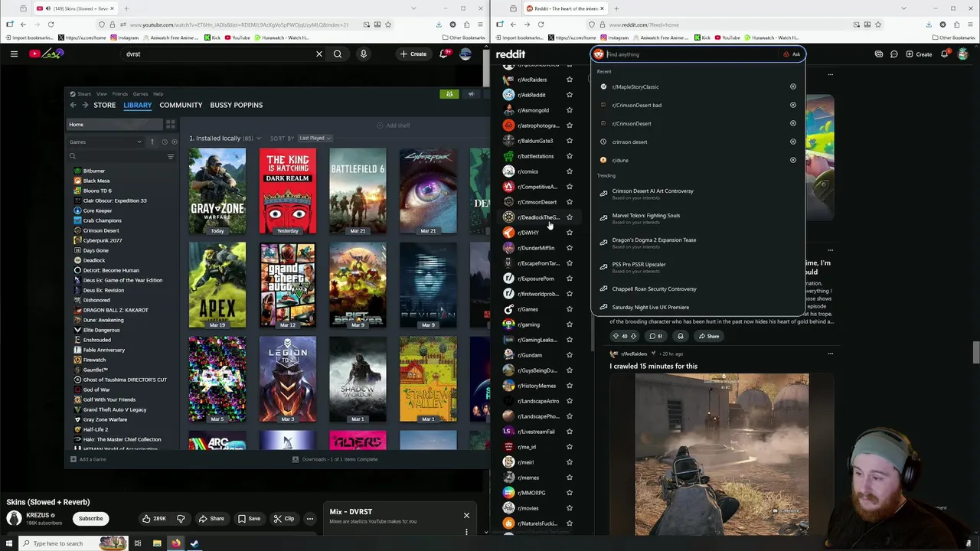Remove r/MapleStoryClassic from recent searches

(x=793, y=86)
